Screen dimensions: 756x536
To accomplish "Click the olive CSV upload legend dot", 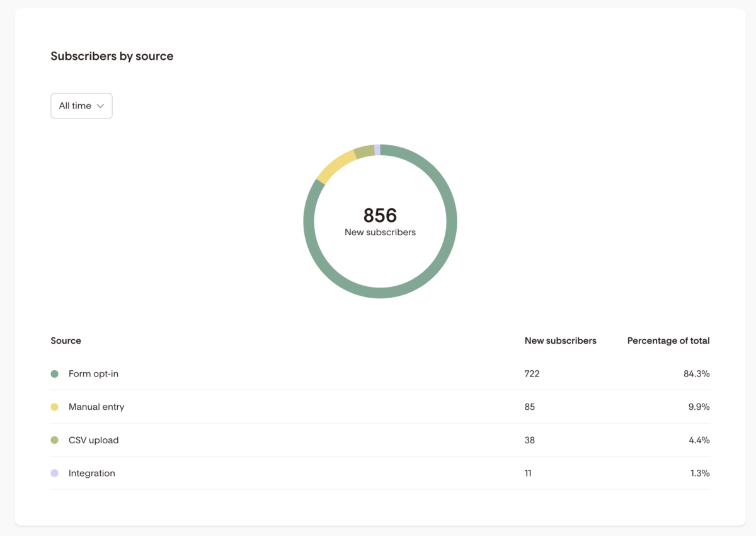I will tap(55, 440).
